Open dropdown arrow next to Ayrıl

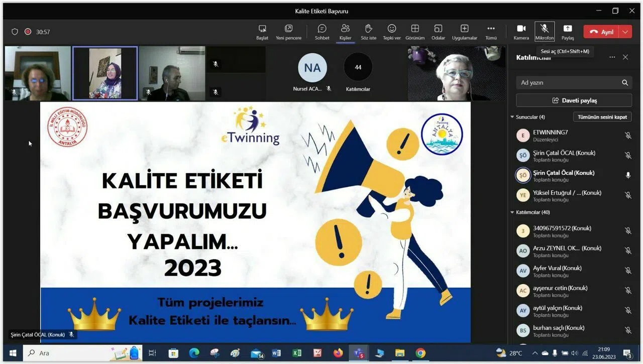625,32
